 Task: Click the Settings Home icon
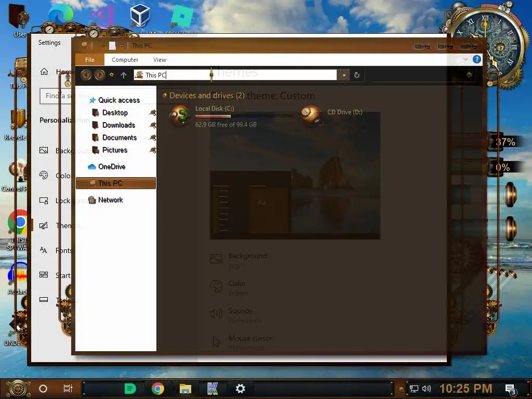tap(44, 72)
